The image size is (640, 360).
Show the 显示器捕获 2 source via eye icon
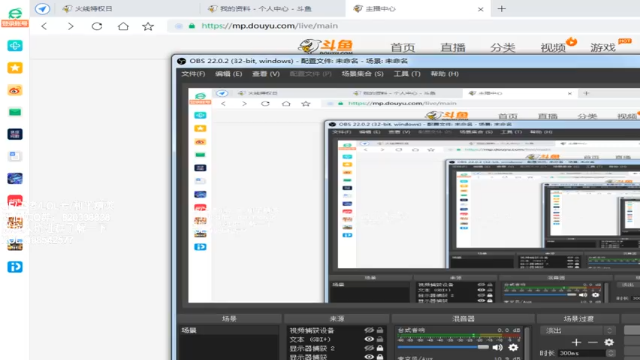point(369,348)
